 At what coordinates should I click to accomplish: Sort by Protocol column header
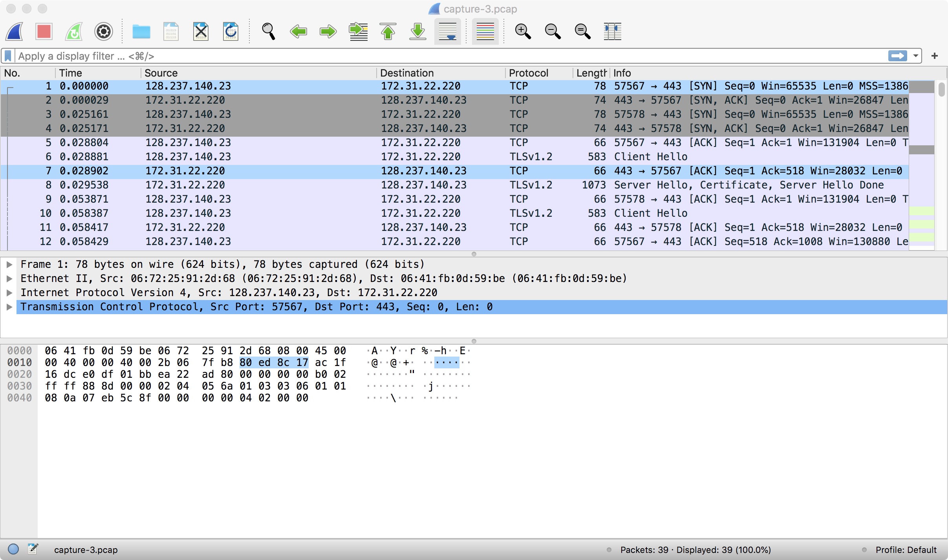point(539,73)
